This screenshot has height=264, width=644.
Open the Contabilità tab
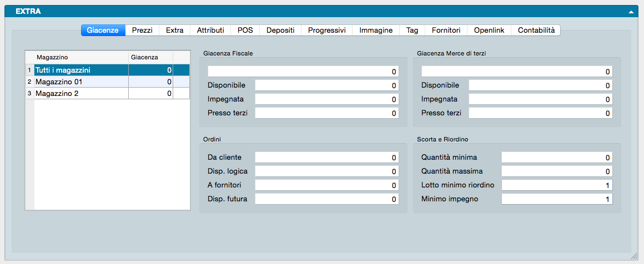tap(536, 31)
